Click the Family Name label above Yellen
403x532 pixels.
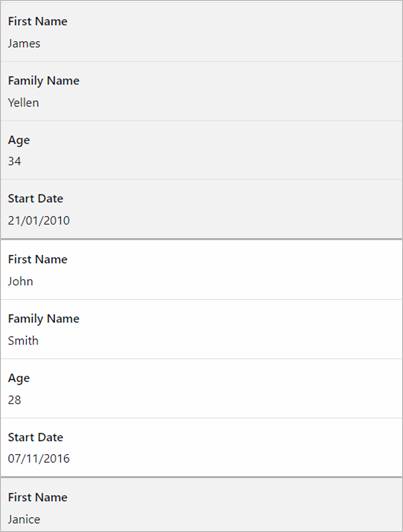(x=44, y=81)
